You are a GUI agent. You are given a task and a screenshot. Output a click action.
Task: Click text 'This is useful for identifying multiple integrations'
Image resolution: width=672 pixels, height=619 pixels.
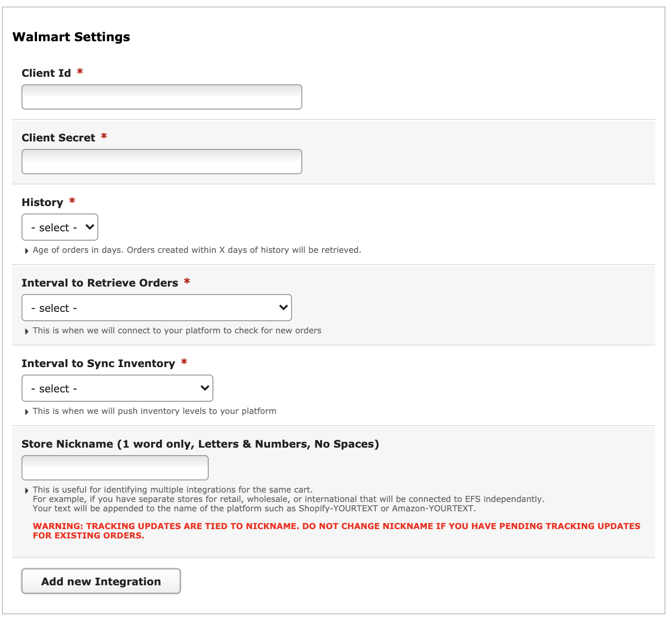click(x=173, y=490)
